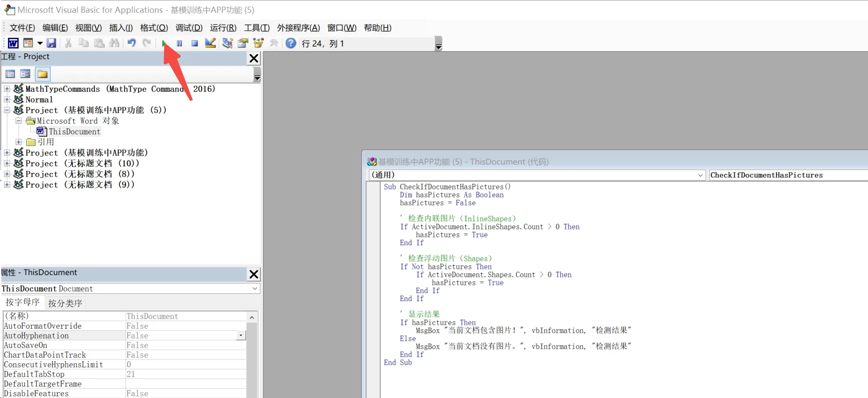Click View Code icon in Project panel
The height and width of the screenshot is (398, 868).
click(x=10, y=74)
